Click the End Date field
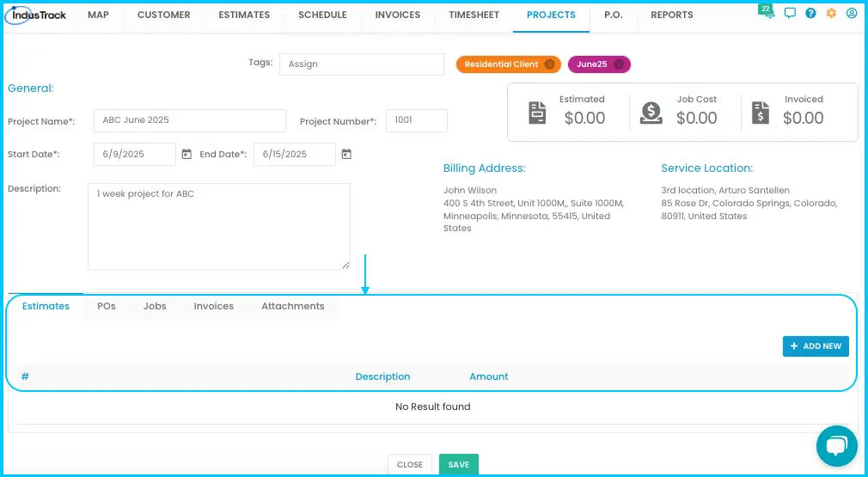 tap(295, 154)
